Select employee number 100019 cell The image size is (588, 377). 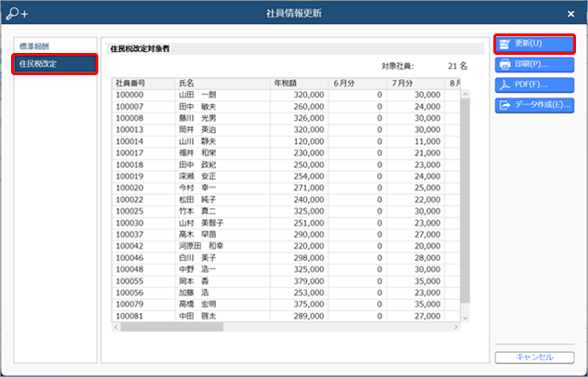pyautogui.click(x=143, y=176)
